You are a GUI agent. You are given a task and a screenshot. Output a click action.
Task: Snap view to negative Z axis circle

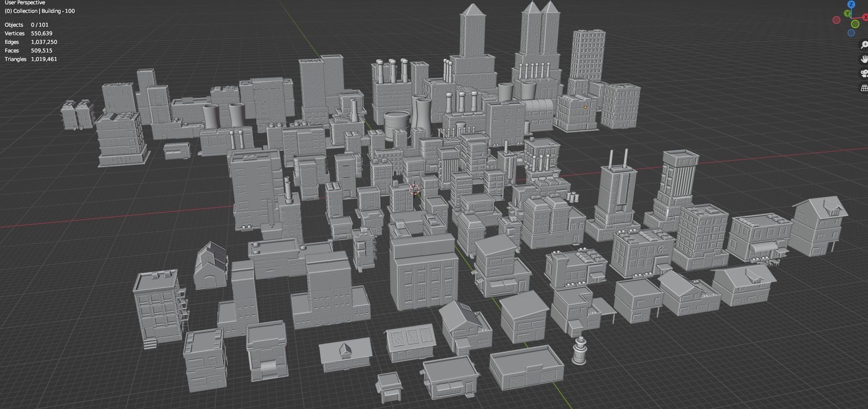pyautogui.click(x=851, y=33)
